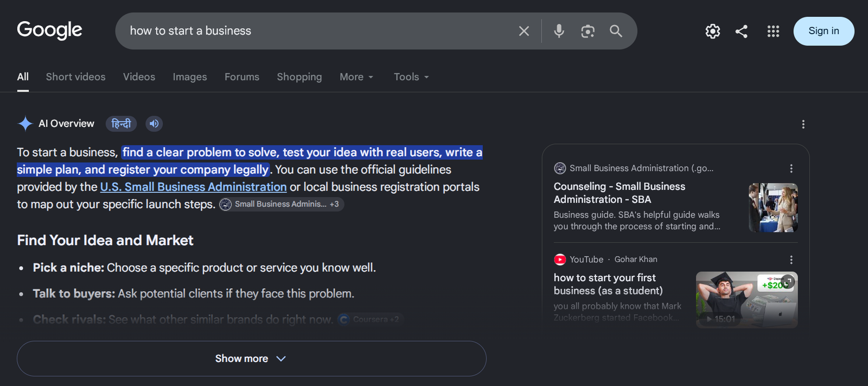Open the Google apps grid icon

(773, 31)
